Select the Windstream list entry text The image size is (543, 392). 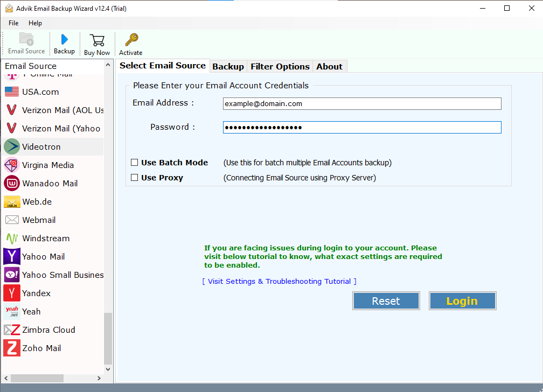(46, 238)
